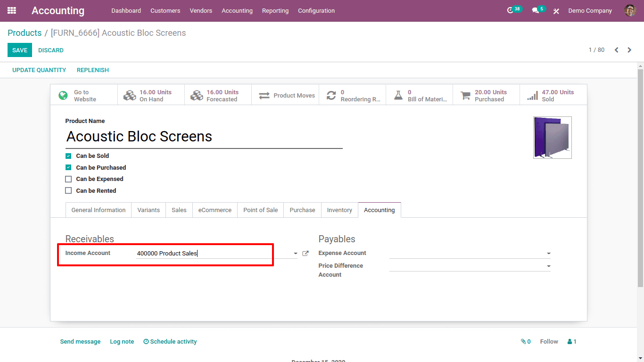The image size is (644, 362).
Task: Click the Product Name input field
Action: click(x=204, y=137)
